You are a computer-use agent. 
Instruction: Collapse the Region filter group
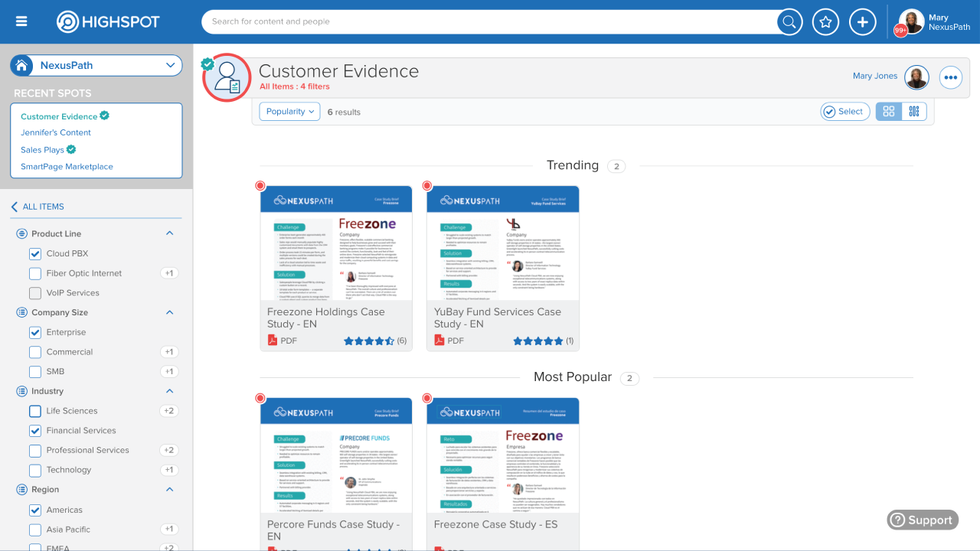point(170,489)
